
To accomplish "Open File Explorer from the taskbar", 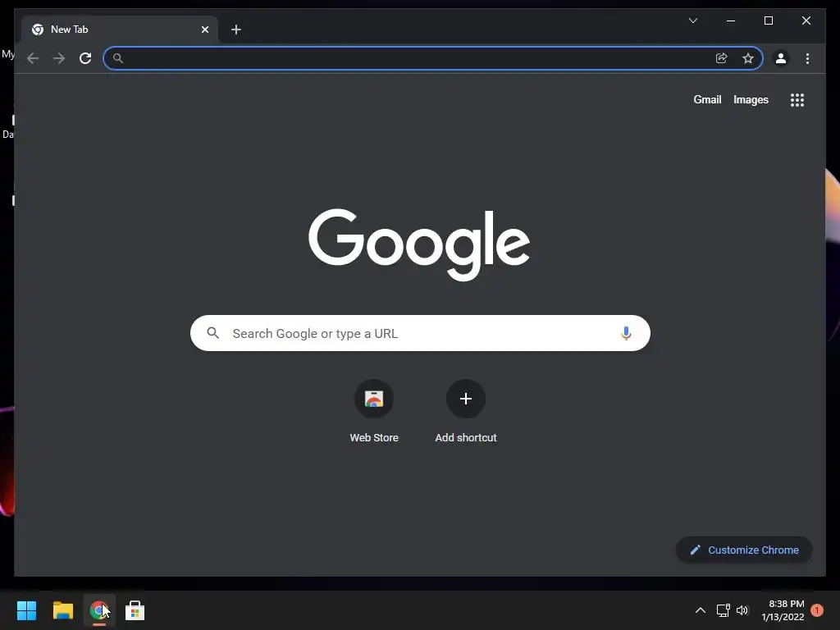I will click(62, 610).
